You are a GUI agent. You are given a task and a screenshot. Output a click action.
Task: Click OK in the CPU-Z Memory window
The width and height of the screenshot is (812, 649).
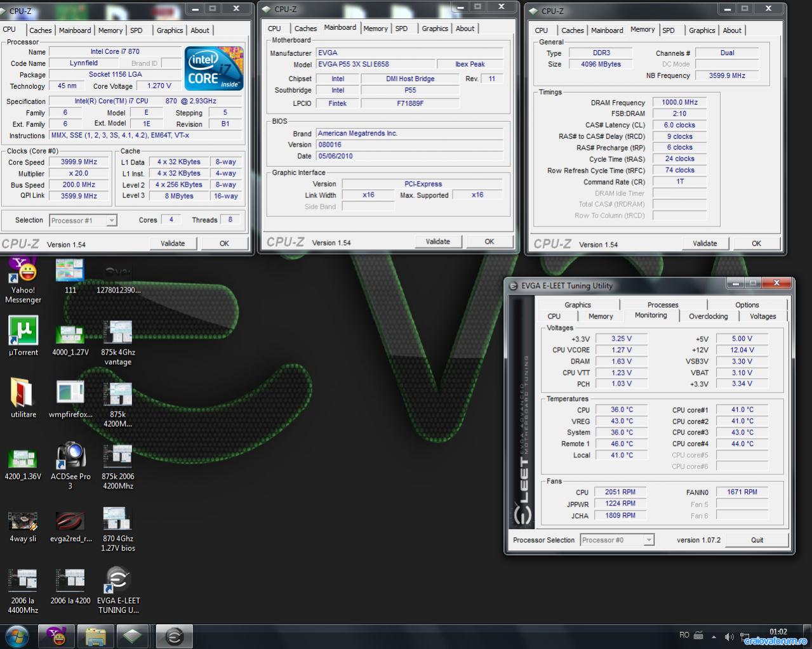757,244
